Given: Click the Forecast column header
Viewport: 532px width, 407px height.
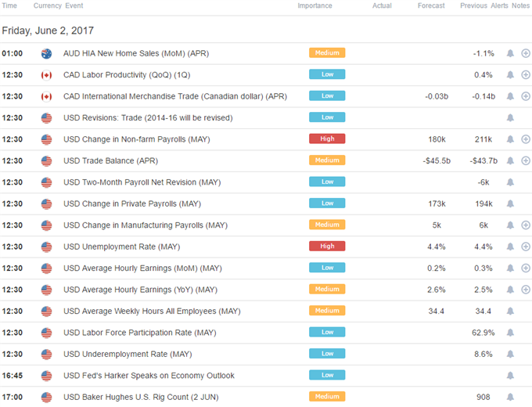Looking at the screenshot, I should (431, 5).
